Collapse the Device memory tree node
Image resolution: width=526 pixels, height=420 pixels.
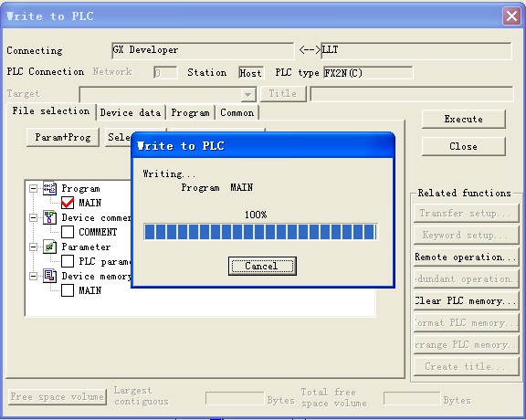click(x=33, y=276)
